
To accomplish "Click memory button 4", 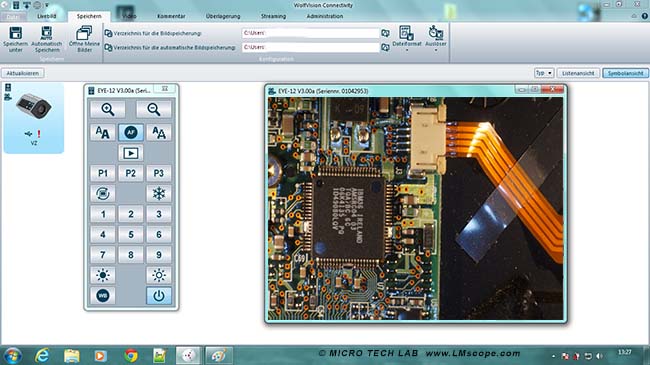I will click(x=102, y=234).
